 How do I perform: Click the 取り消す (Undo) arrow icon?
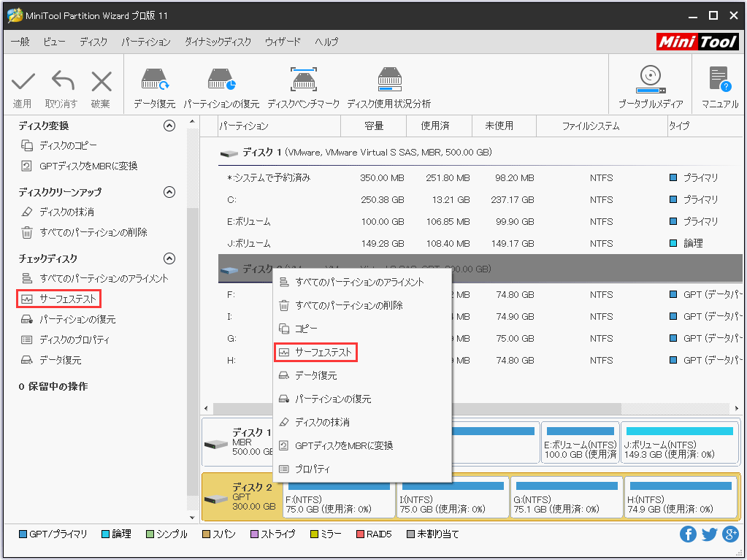(x=62, y=79)
